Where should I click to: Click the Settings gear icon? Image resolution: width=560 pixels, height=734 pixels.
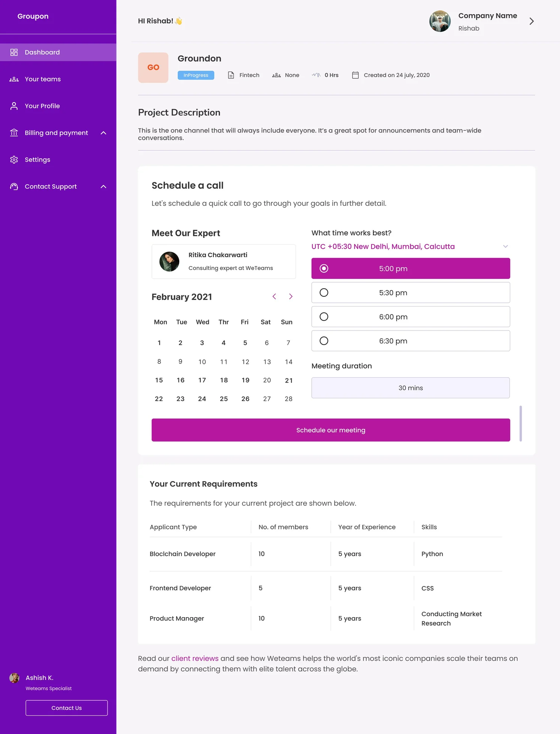click(x=14, y=160)
